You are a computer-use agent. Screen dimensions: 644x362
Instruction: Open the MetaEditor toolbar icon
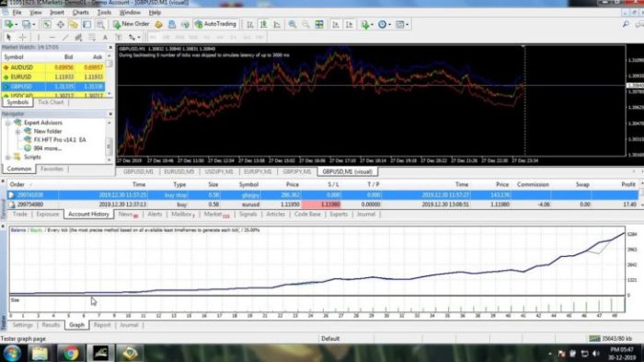[x=158, y=24]
